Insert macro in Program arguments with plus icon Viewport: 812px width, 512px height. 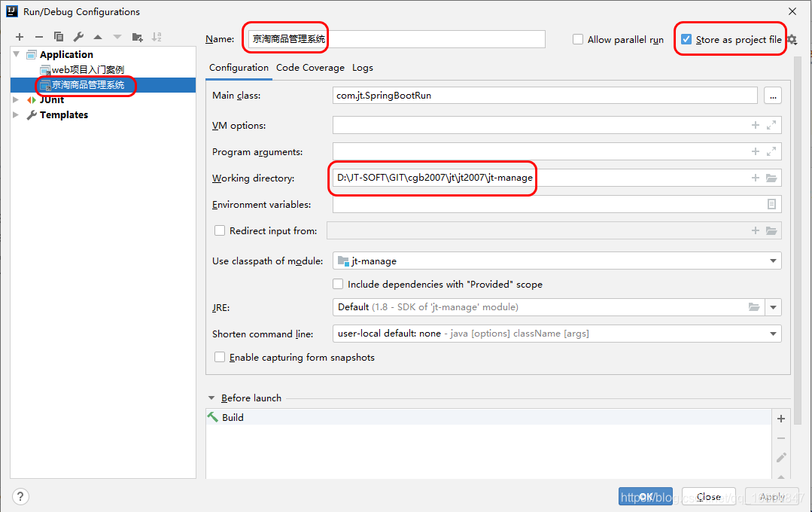[x=756, y=151]
